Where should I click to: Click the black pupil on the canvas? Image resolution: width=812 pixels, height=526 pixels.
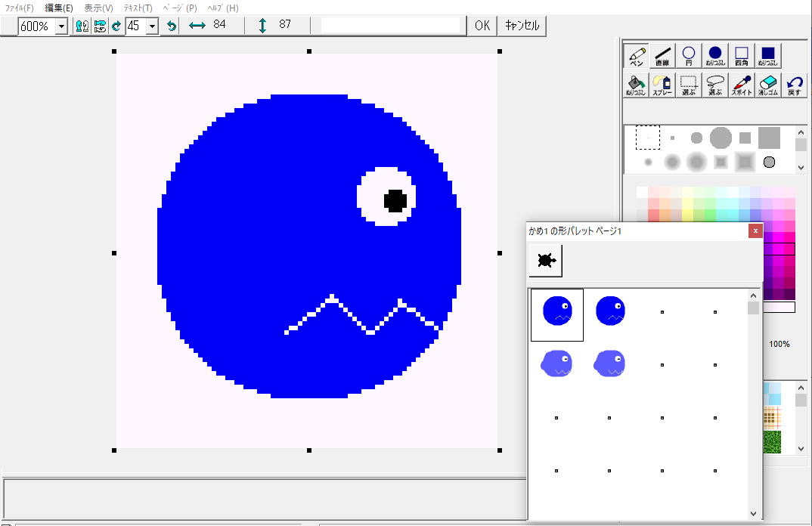pos(395,201)
